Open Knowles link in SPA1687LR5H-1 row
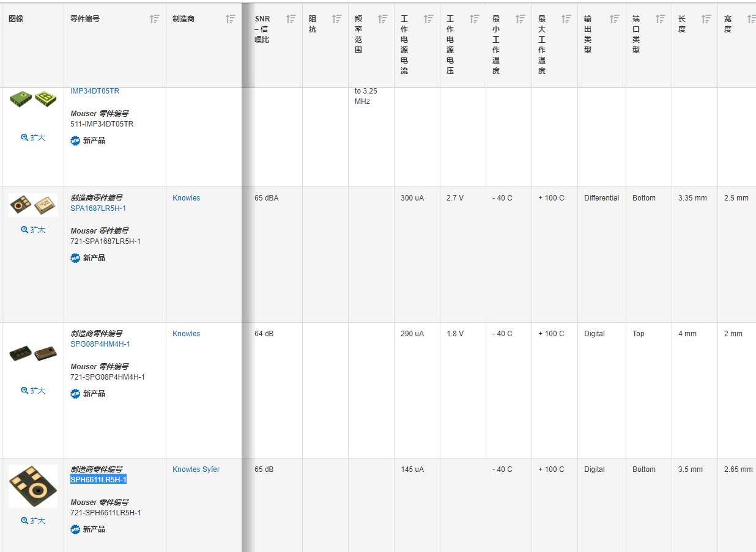756x552 pixels. [187, 198]
